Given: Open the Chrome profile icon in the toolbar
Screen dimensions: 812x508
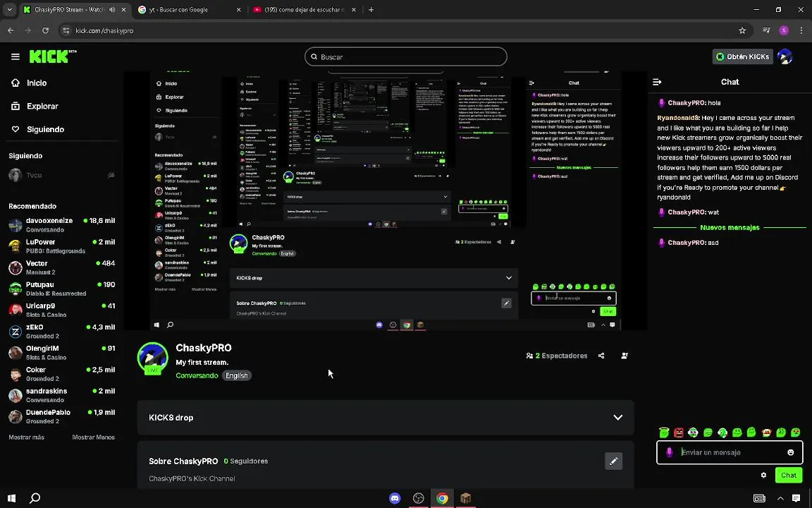Looking at the screenshot, I should click(784, 30).
